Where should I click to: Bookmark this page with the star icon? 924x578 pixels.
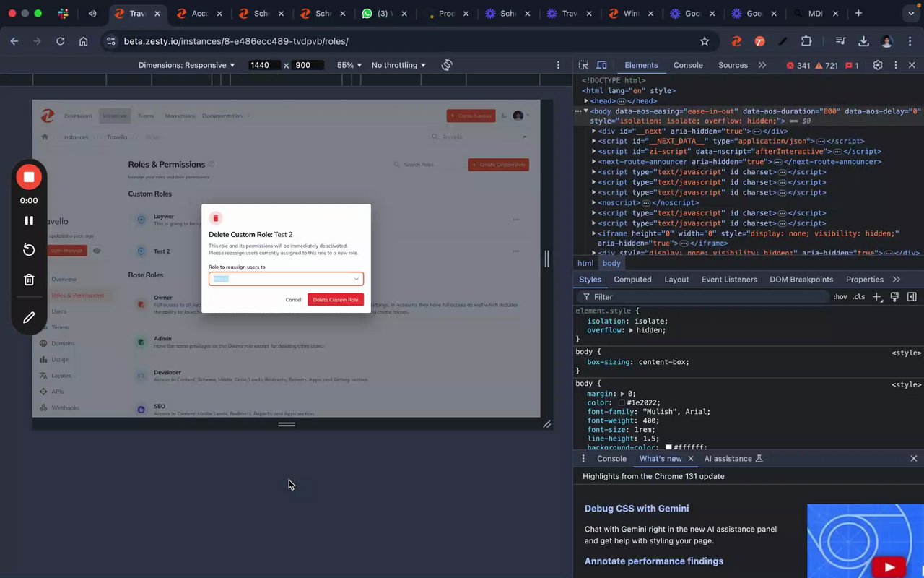pos(705,41)
